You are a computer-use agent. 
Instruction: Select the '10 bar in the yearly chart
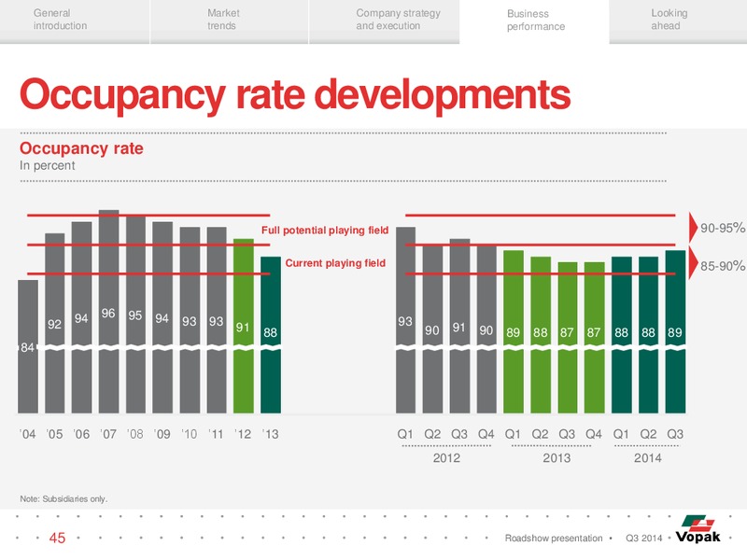pos(190,320)
